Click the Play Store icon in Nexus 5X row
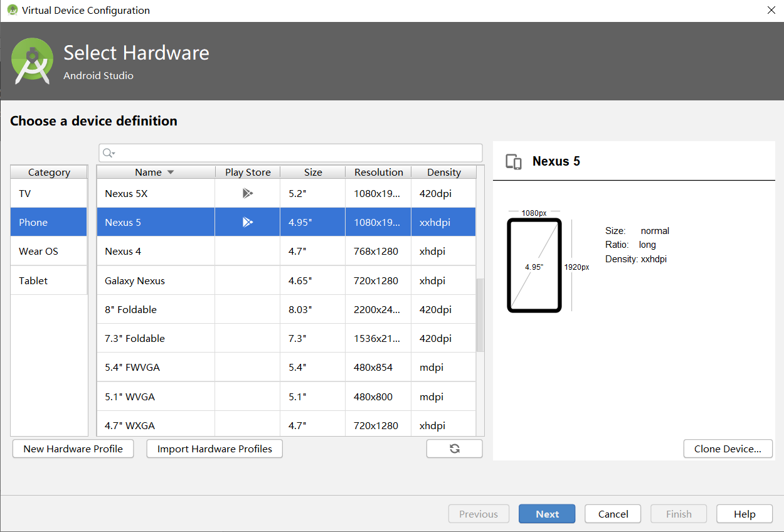 tap(248, 193)
